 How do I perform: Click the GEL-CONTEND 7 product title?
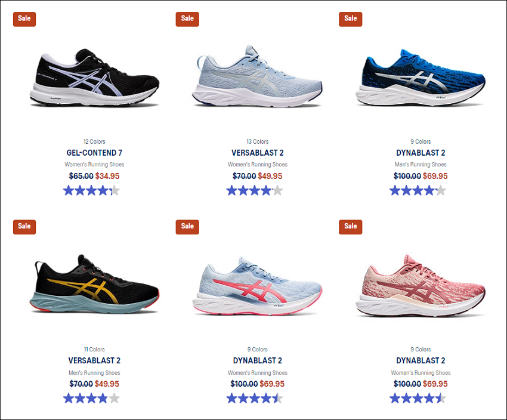pos(94,153)
